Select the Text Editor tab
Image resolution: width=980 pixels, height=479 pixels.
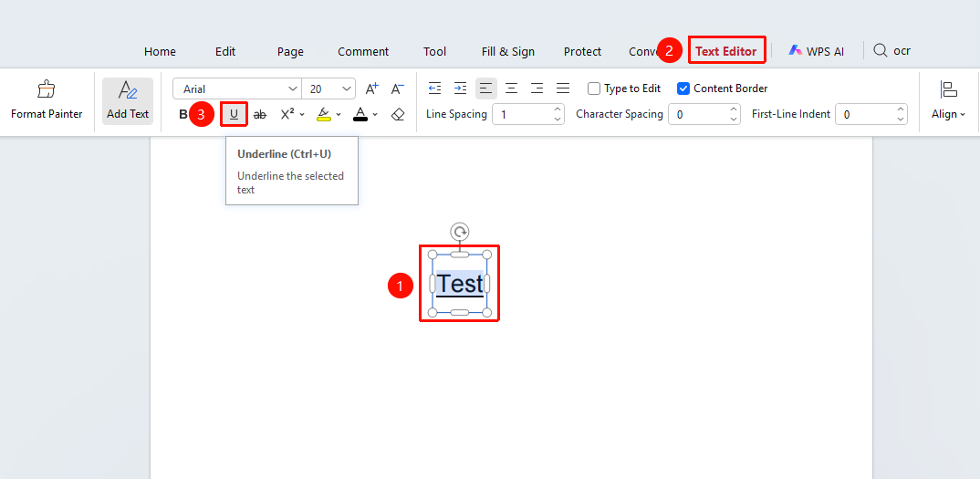coord(726,51)
